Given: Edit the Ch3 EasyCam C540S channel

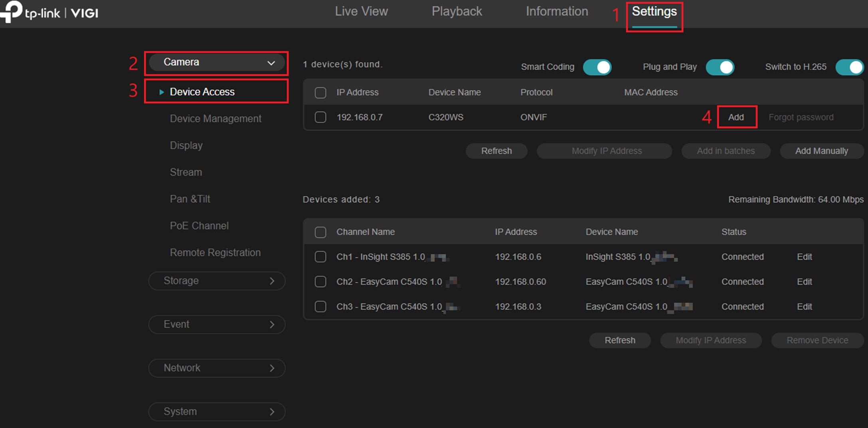Looking at the screenshot, I should (804, 306).
